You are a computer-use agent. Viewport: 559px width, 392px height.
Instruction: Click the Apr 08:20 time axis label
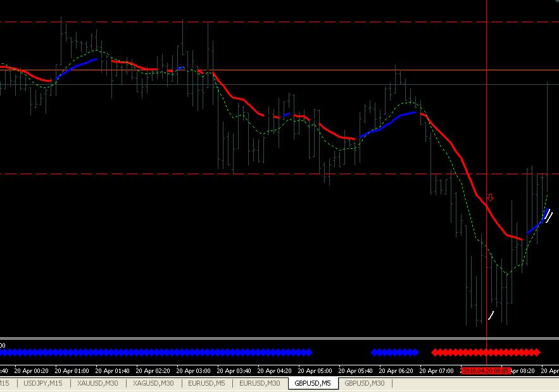(x=523, y=371)
